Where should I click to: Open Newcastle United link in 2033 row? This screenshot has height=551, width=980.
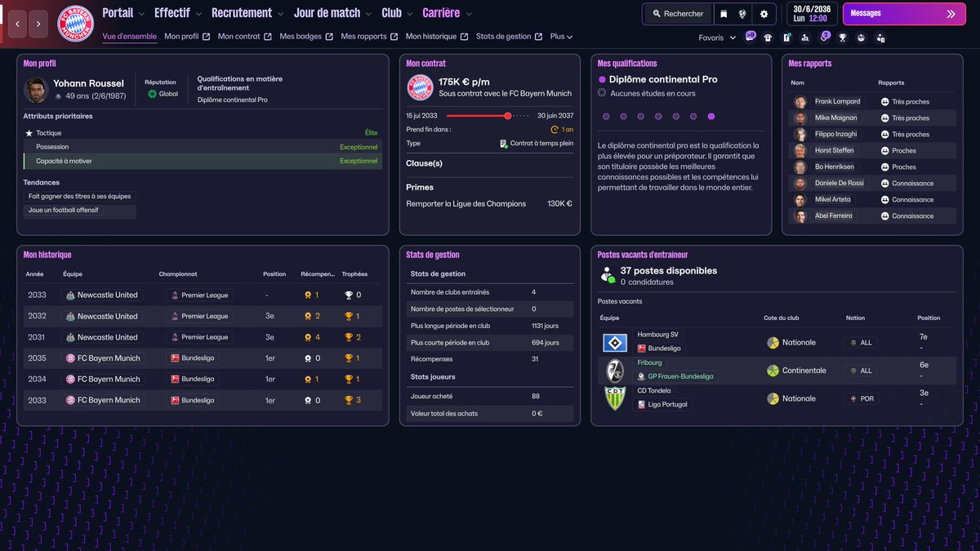click(101, 295)
